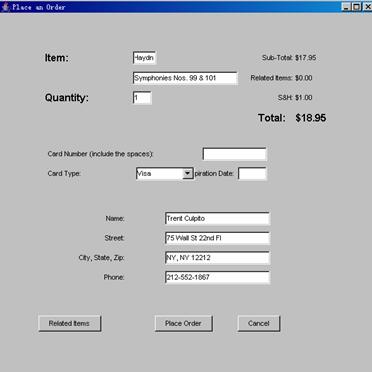Minimize the Place an Order window
The height and width of the screenshot is (372, 372).
[x=347, y=7]
